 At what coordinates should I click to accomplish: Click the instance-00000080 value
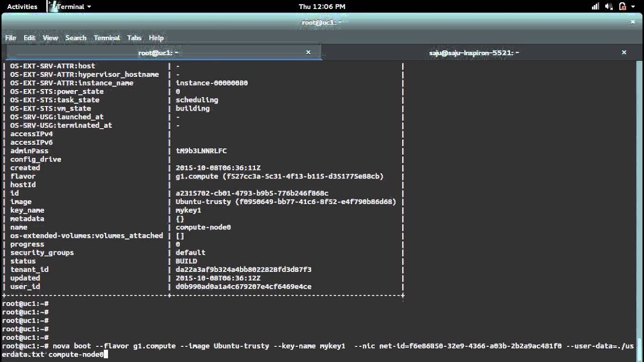(x=212, y=83)
